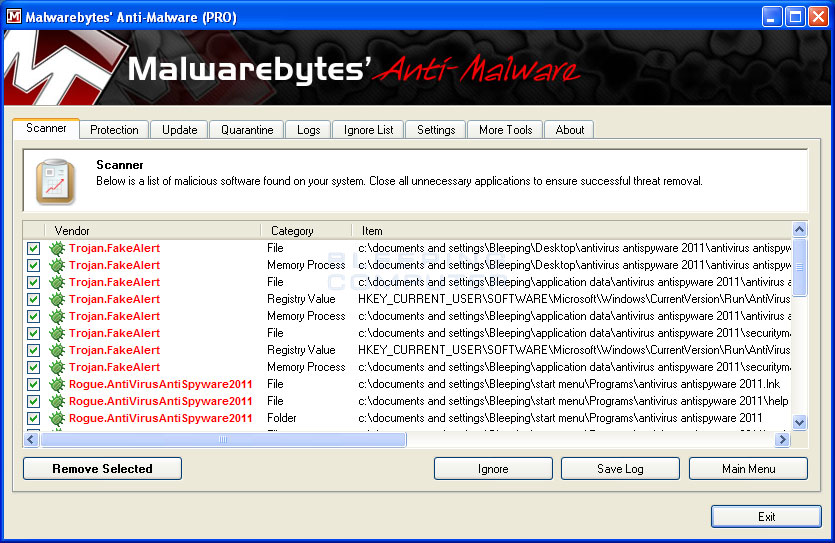The image size is (835, 543).
Task: Click the item path ending in antivirus antispyware 2011\help
Action: 573,401
